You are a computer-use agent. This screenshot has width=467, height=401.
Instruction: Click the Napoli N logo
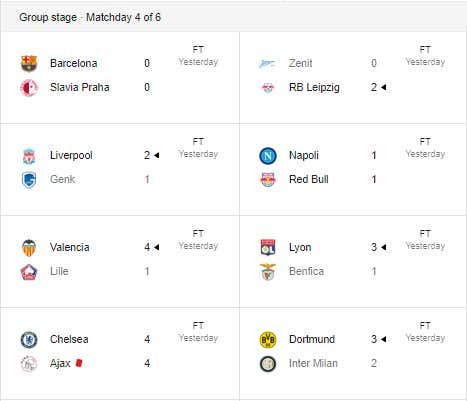tap(268, 156)
